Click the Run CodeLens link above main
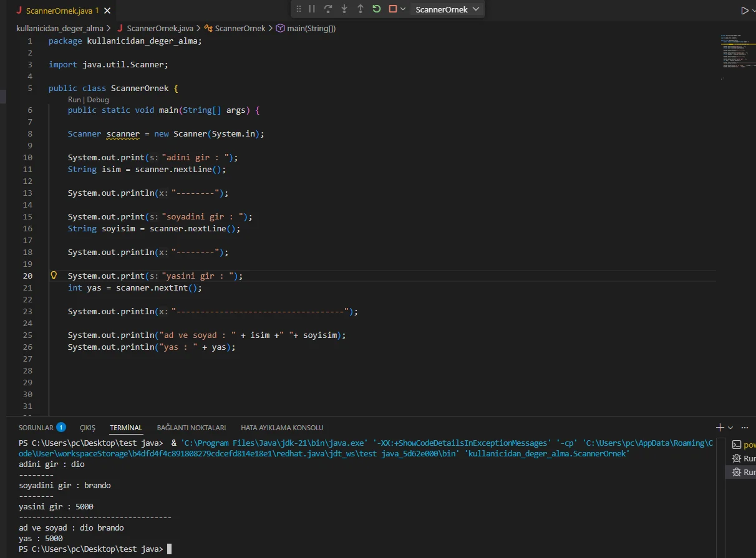This screenshot has height=558, width=756. click(74, 100)
